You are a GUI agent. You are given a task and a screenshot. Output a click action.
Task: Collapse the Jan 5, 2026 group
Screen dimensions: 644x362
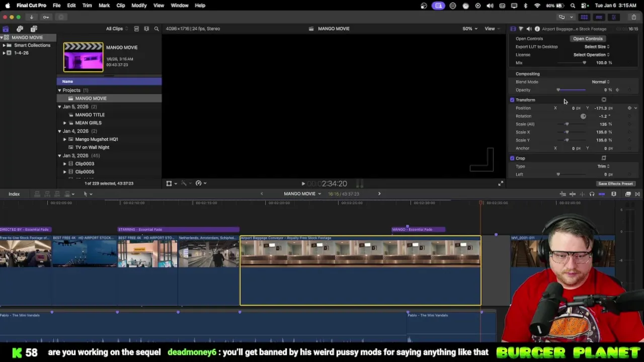(x=59, y=107)
